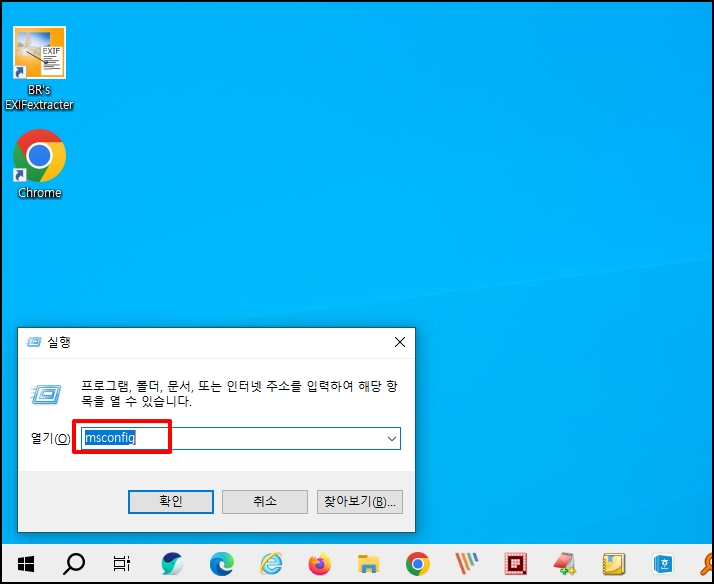Open the Windows Start menu
This screenshot has width=714, height=584.
coord(26,564)
